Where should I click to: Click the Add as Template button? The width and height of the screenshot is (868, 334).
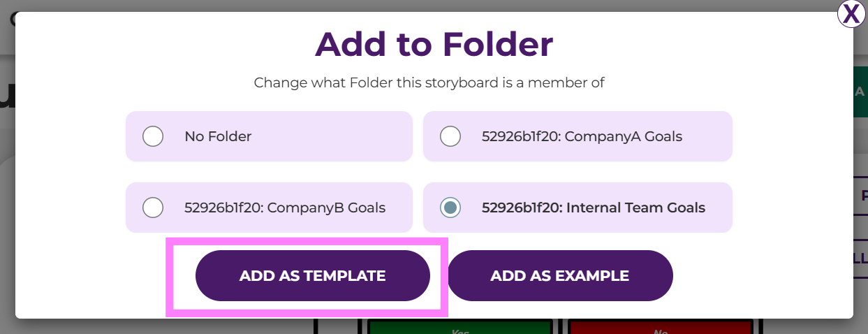pos(312,276)
